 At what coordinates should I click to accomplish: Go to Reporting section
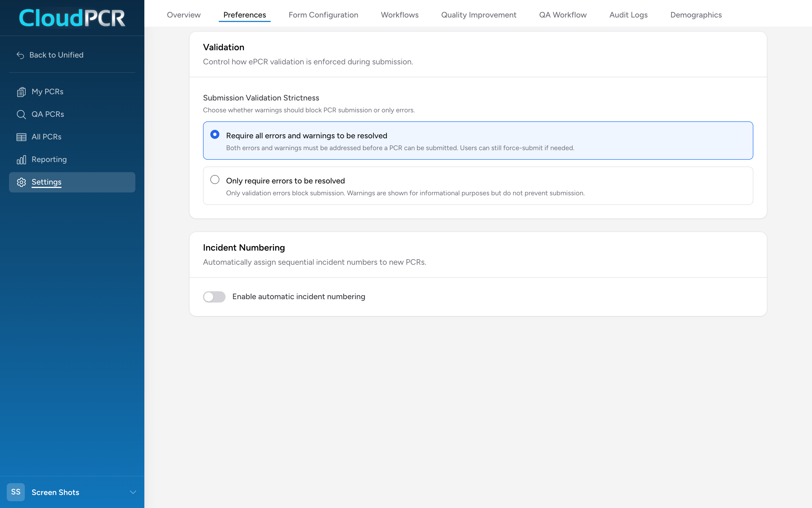click(72, 159)
